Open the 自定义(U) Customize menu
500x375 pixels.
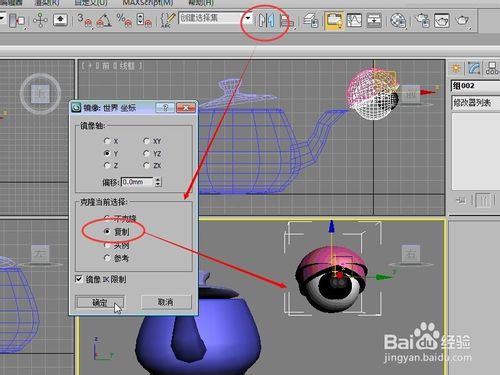[91, 3]
